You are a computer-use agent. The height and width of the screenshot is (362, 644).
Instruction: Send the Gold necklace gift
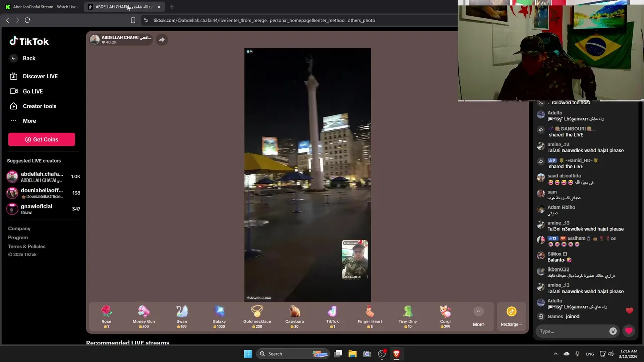point(257,317)
